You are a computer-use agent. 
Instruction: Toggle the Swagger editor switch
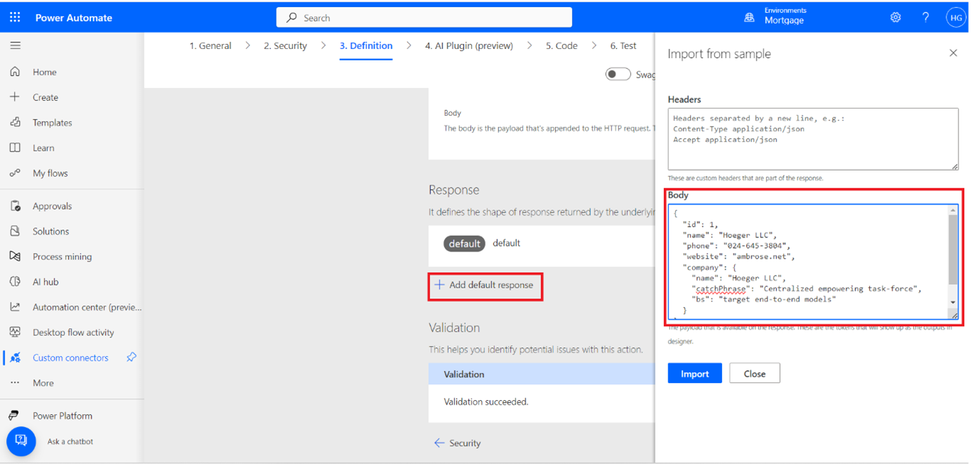[x=618, y=75]
